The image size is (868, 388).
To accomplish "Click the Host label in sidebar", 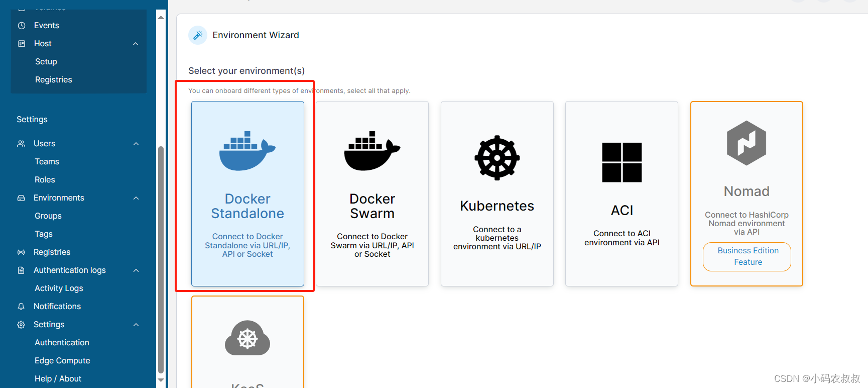I will [x=43, y=43].
